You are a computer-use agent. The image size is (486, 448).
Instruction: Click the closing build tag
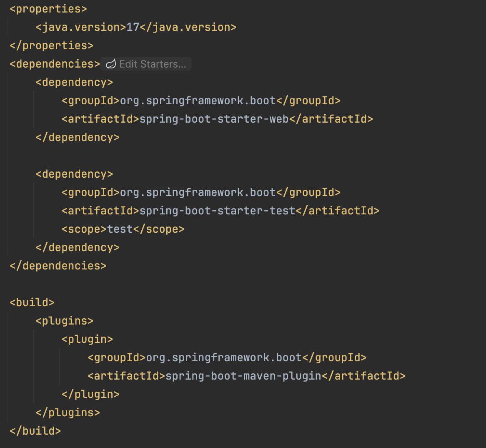pyautogui.click(x=35, y=431)
